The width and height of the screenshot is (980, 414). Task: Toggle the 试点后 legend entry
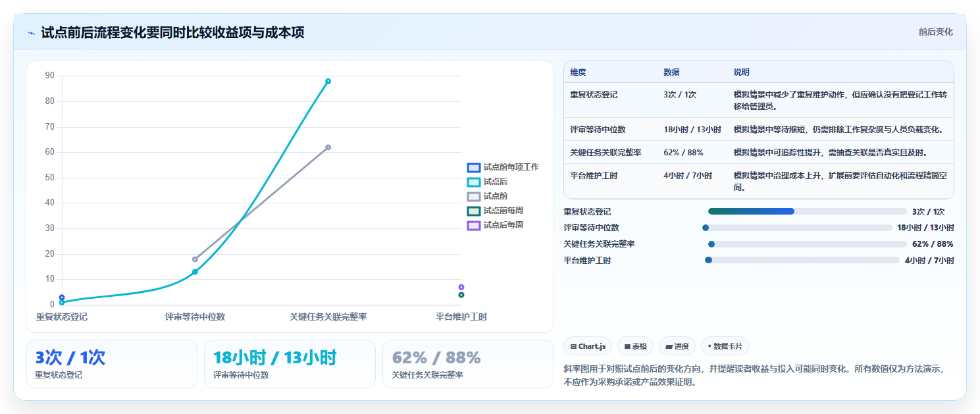(488, 182)
